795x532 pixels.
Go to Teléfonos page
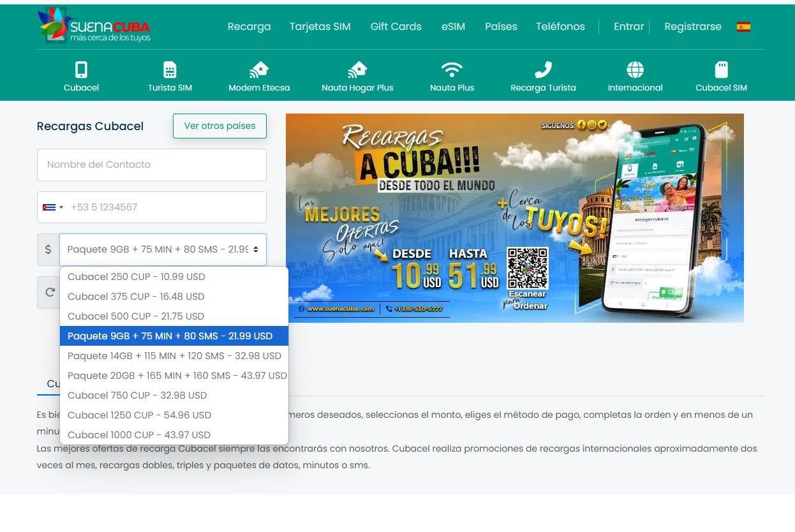560,27
